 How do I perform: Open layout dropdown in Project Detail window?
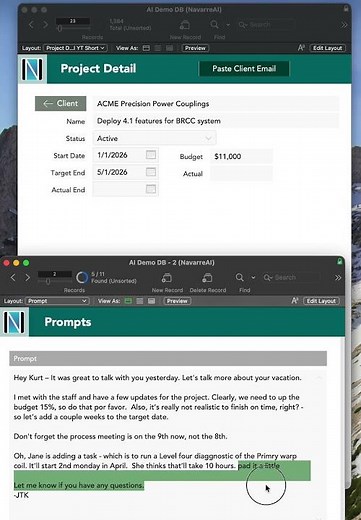click(75, 48)
